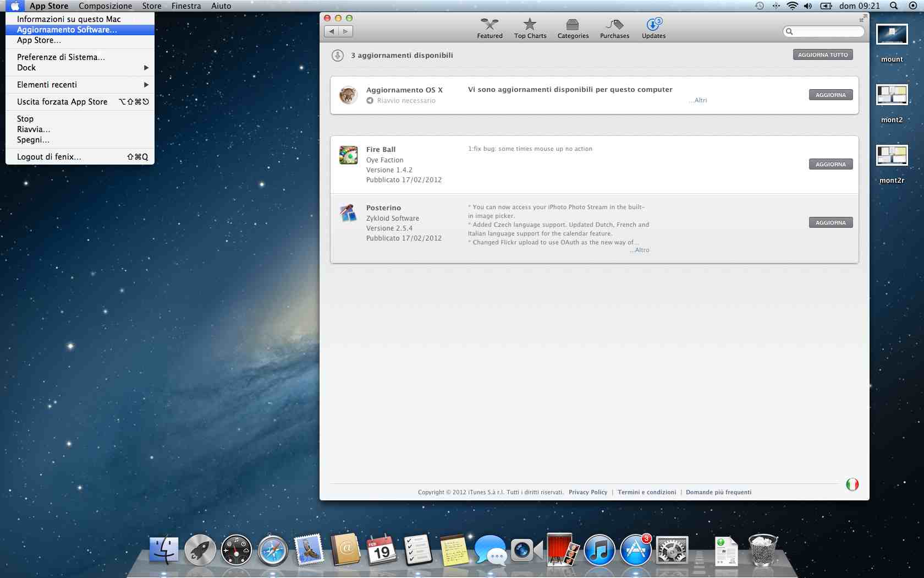This screenshot has height=578, width=924.
Task: Expand the Elementi recenti submenu
Action: click(80, 85)
